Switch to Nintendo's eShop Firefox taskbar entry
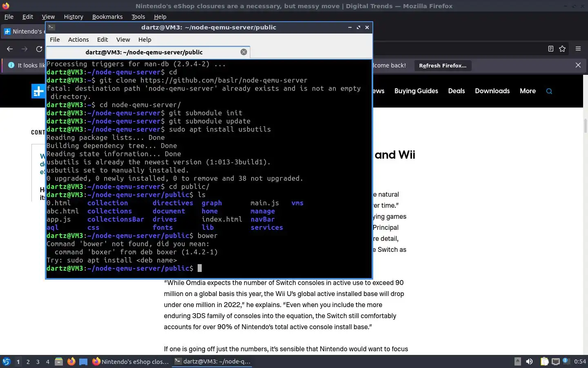Image resolution: width=588 pixels, height=368 pixels. point(130,361)
